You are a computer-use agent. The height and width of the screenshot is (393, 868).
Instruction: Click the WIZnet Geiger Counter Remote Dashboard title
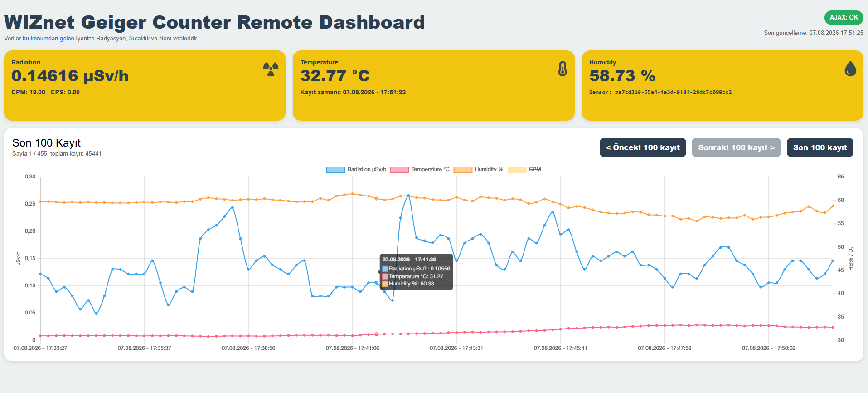[x=214, y=22]
